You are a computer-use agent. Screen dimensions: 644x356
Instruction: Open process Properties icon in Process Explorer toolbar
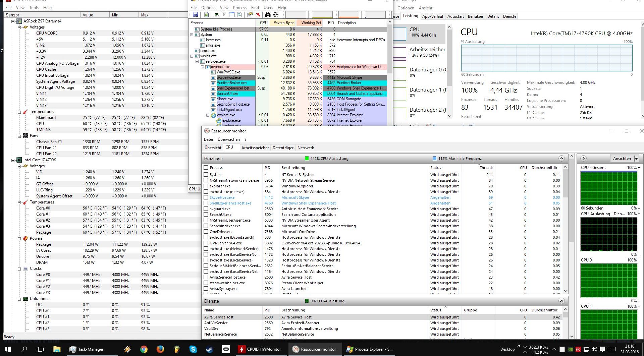click(250, 15)
